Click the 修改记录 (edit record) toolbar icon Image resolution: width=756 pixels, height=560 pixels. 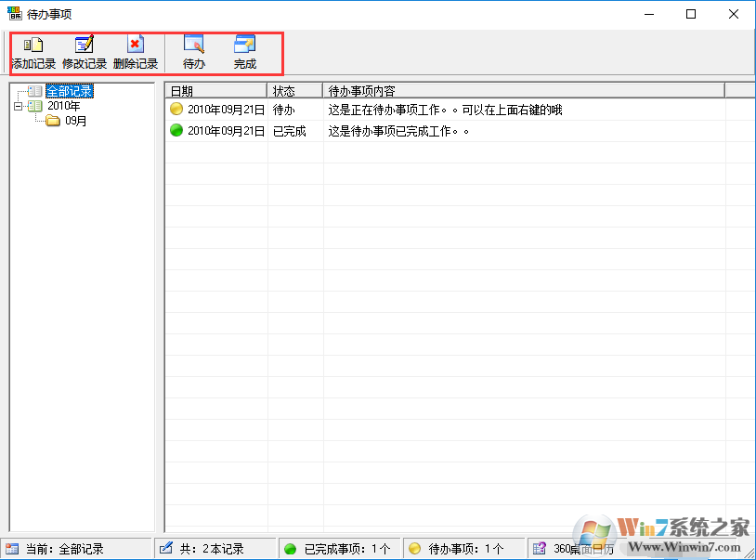tap(85, 45)
